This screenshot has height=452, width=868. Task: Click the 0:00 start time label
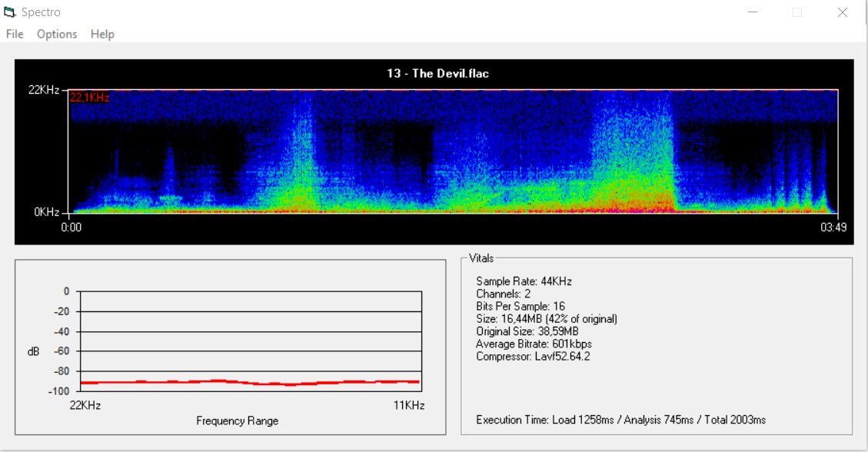[x=71, y=228]
